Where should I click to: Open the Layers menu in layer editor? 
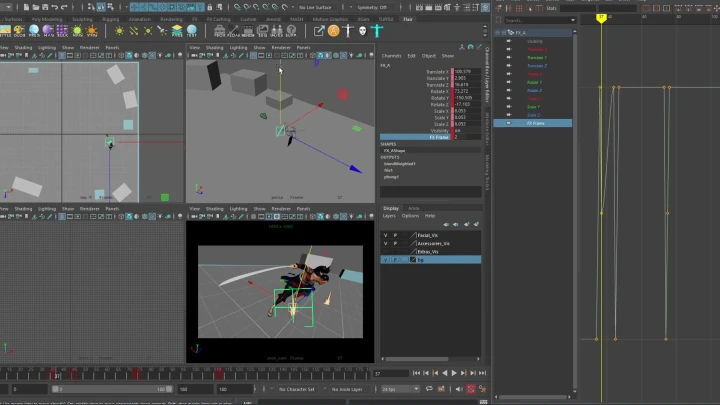tap(389, 216)
